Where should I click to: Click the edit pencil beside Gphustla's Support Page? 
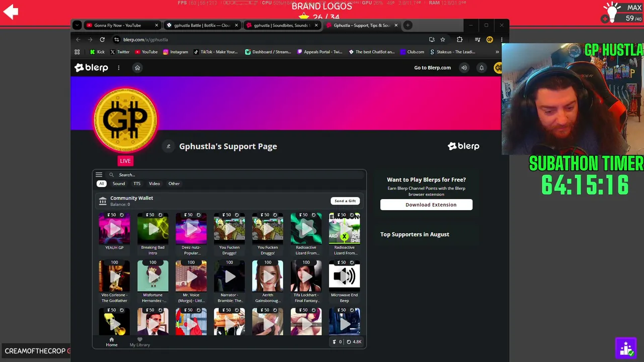click(169, 146)
